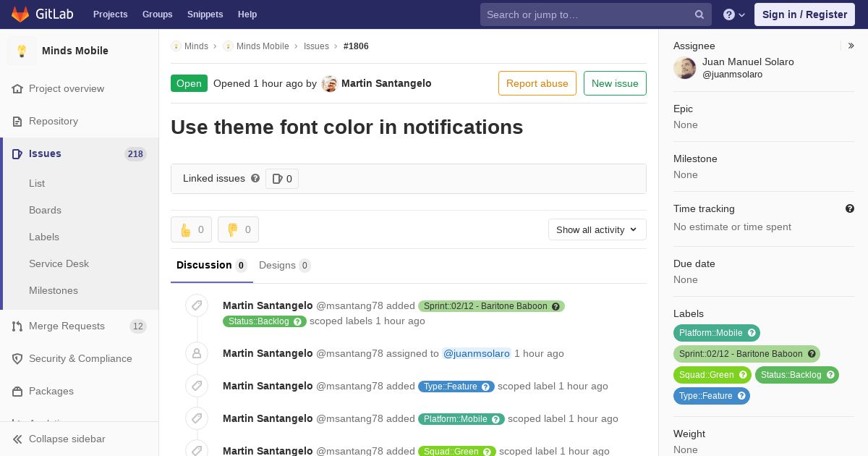This screenshot has width=868, height=456.
Task: Click the Issues sidebar icon
Action: (x=17, y=153)
